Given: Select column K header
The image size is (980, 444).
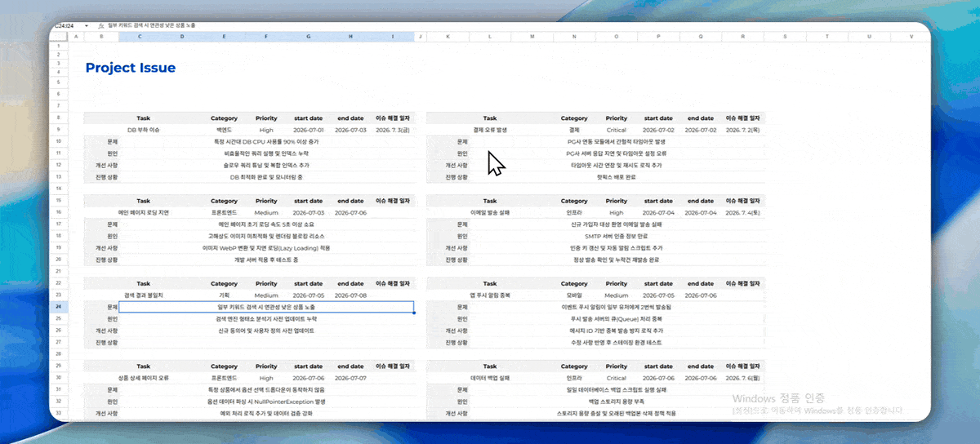Looking at the screenshot, I should pyautogui.click(x=448, y=37).
